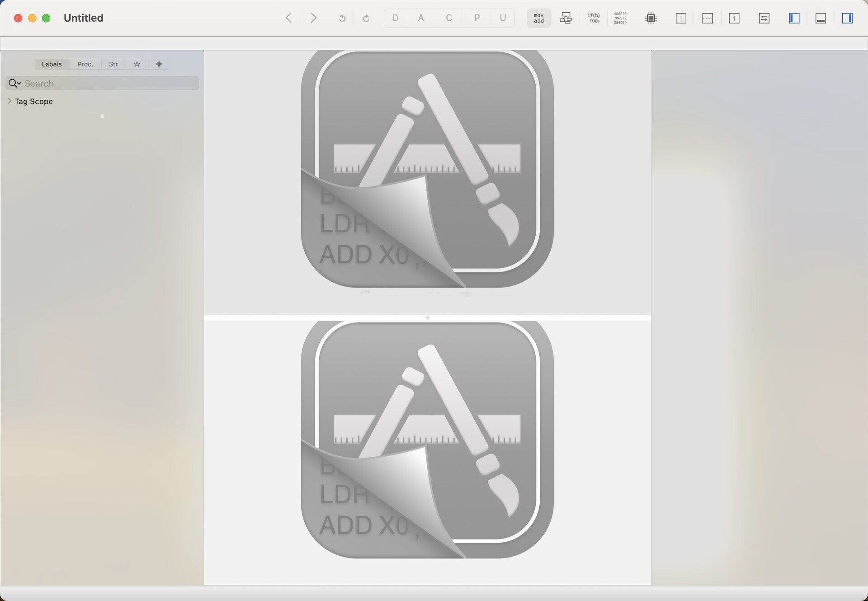Viewport: 868px width, 601px height.
Task: Open the search magnifier options dropdown
Action: tap(14, 83)
